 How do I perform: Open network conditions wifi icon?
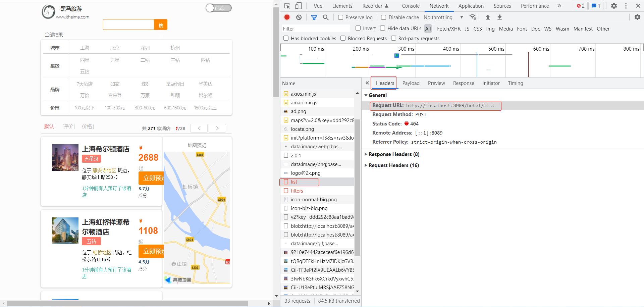pyautogui.click(x=473, y=17)
